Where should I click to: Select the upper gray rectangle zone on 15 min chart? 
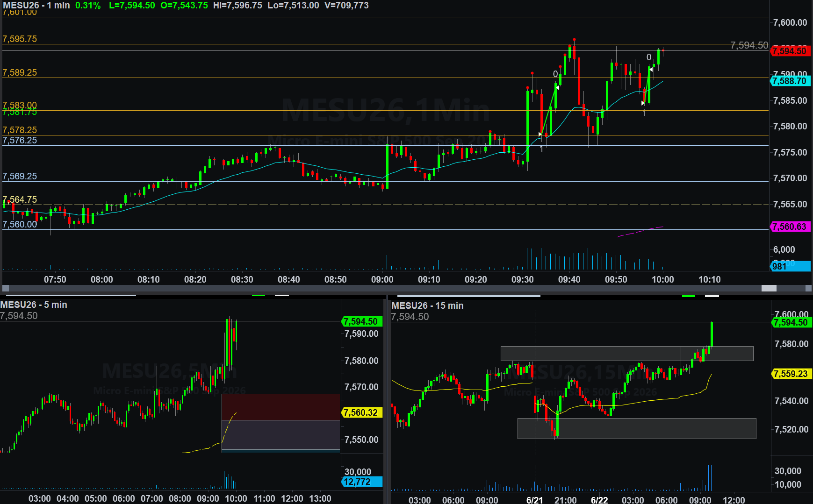pos(627,354)
